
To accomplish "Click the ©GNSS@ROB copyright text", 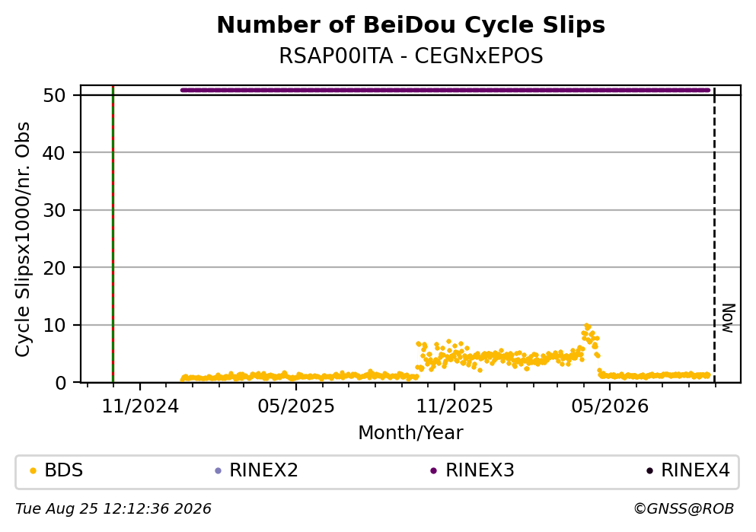I will [684, 509].
